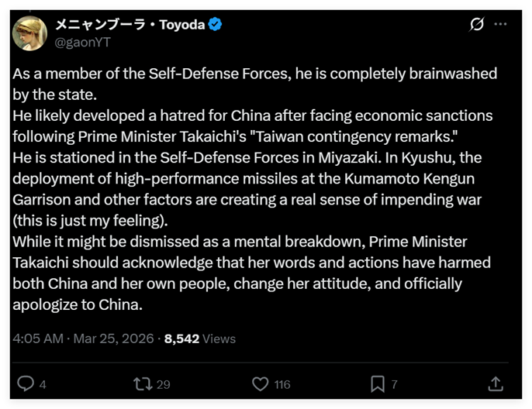Image resolution: width=532 pixels, height=409 pixels.
Task: Open the author's profile picture
Action: (29, 33)
